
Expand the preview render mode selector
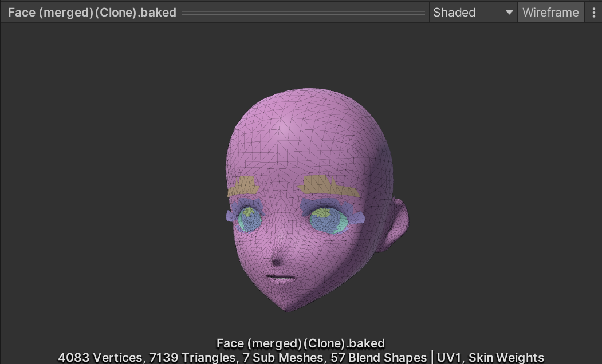pos(473,12)
